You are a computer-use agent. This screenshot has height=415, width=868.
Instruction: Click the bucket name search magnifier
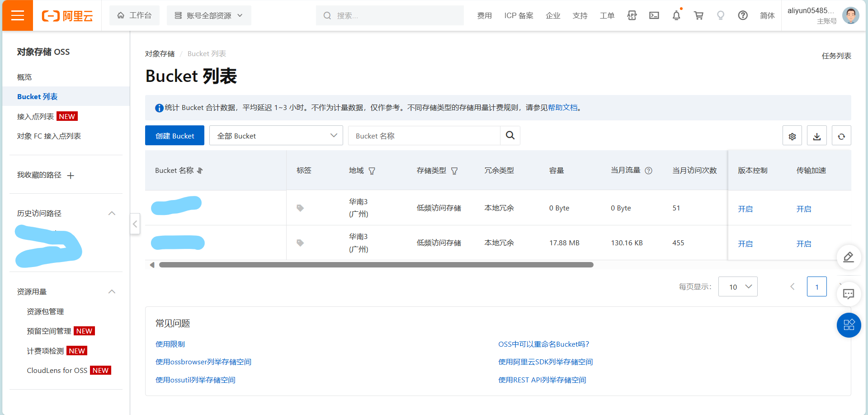pos(510,135)
